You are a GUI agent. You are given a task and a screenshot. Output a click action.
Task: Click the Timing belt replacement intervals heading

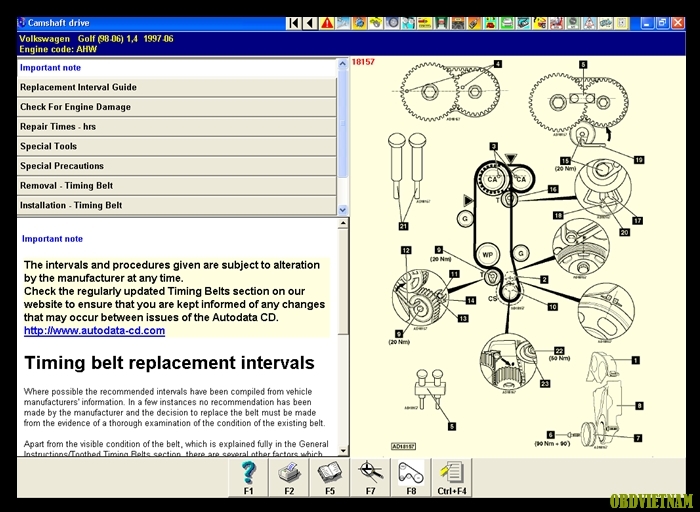tap(169, 363)
